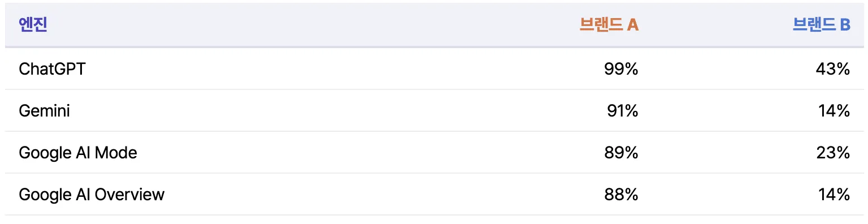Click the word Overview in last row
This screenshot has width=868, height=224.
click(129, 195)
